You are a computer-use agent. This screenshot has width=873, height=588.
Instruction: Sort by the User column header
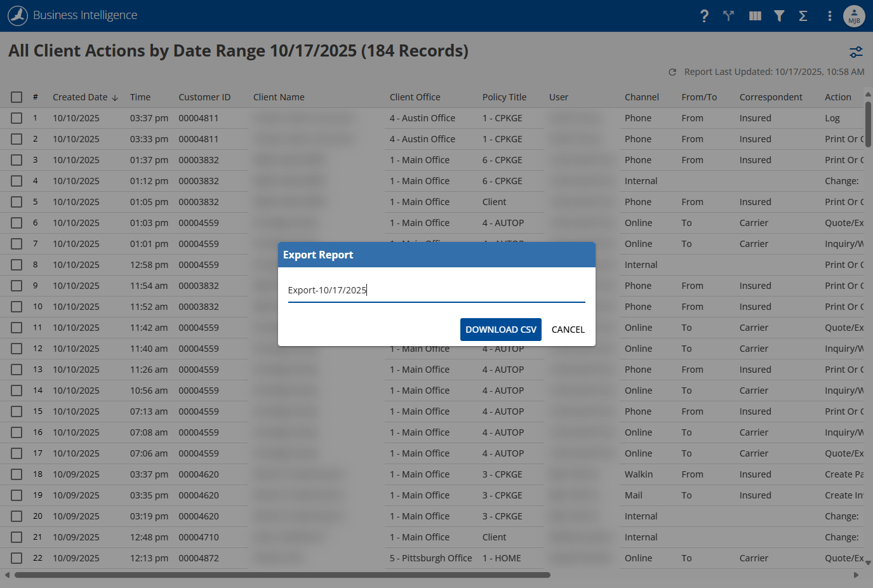[x=559, y=97]
